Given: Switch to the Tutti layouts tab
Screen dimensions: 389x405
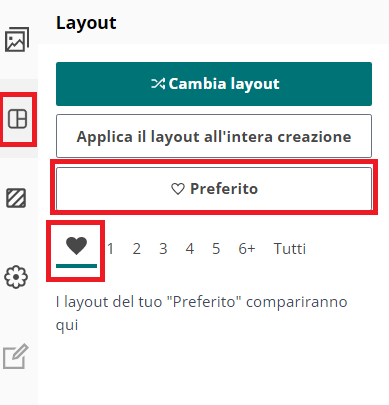Looking at the screenshot, I should coord(290,249).
